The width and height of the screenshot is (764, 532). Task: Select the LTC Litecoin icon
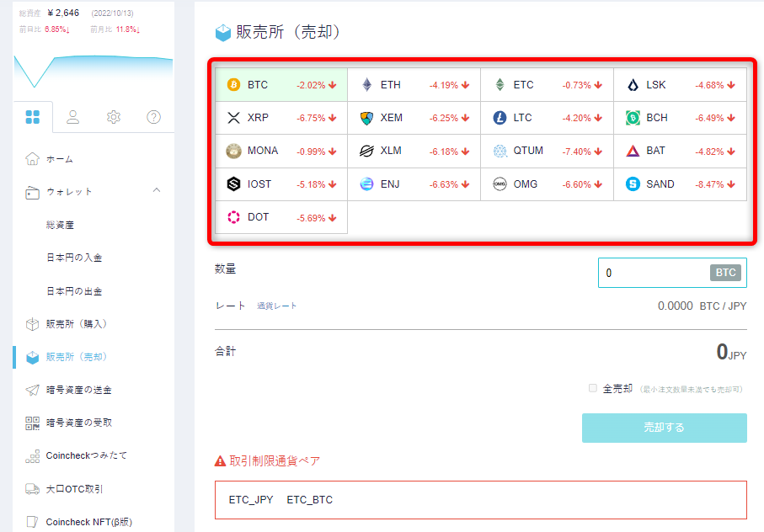pos(500,118)
